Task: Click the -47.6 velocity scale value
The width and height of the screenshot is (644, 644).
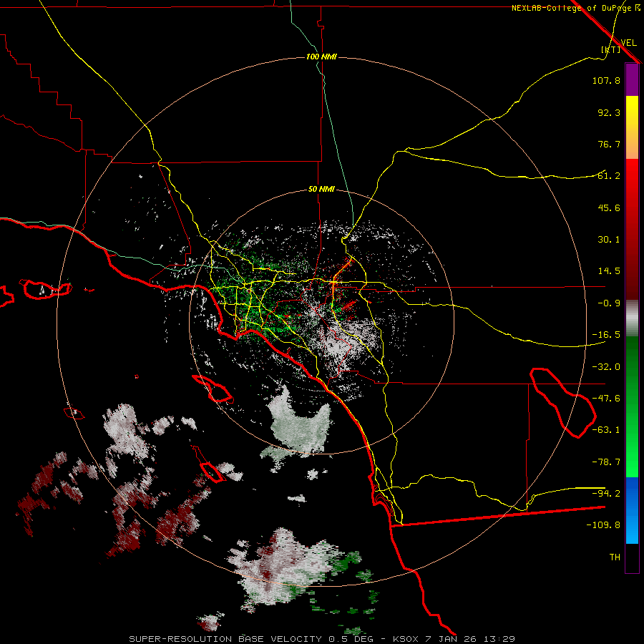Action: (606, 399)
